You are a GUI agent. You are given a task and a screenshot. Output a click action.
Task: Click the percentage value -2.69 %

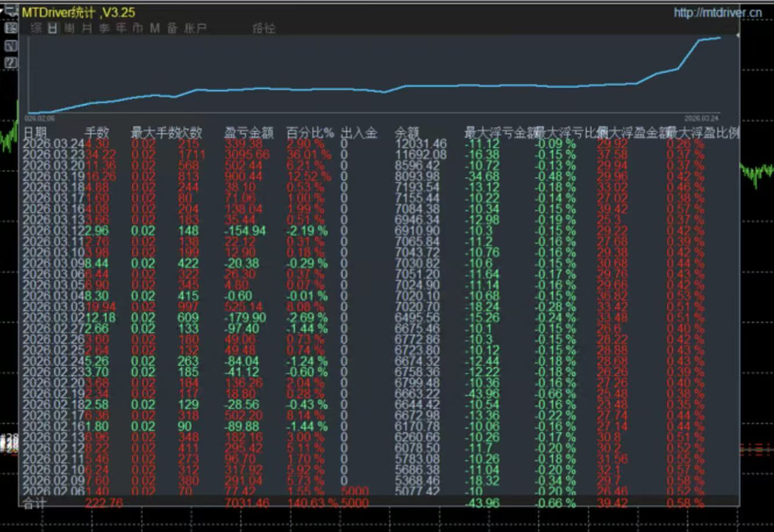click(x=307, y=318)
